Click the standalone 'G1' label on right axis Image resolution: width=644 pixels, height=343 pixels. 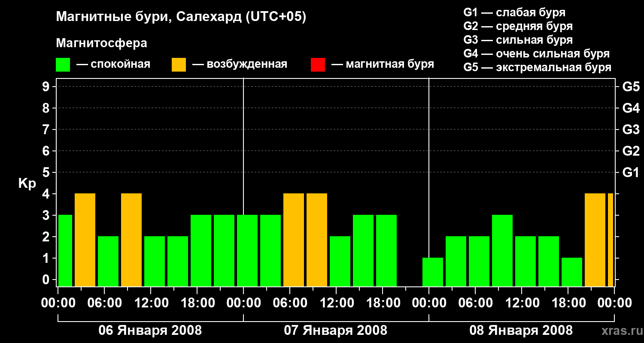pos(631,173)
